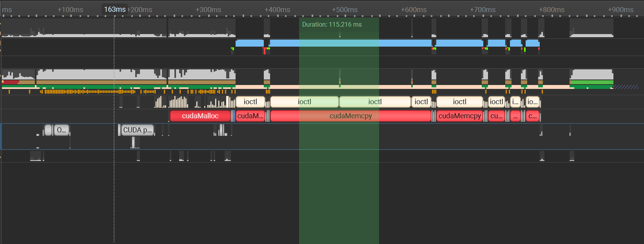644x244 pixels.
Task: Click the red cu... call bar
Action: pyautogui.click(x=497, y=116)
